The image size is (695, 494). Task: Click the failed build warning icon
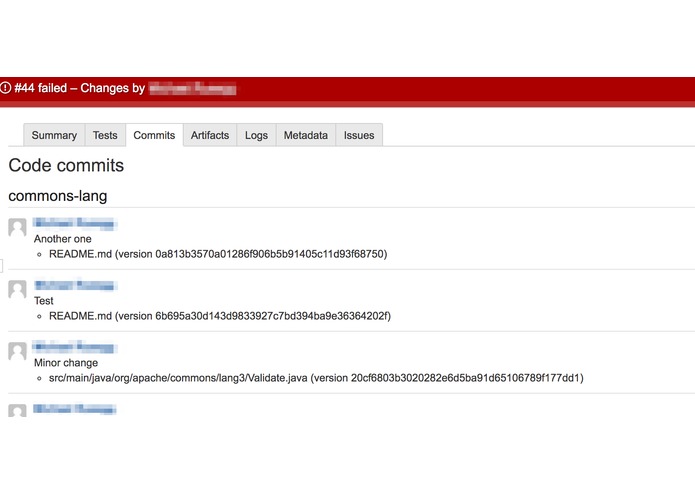(5, 88)
